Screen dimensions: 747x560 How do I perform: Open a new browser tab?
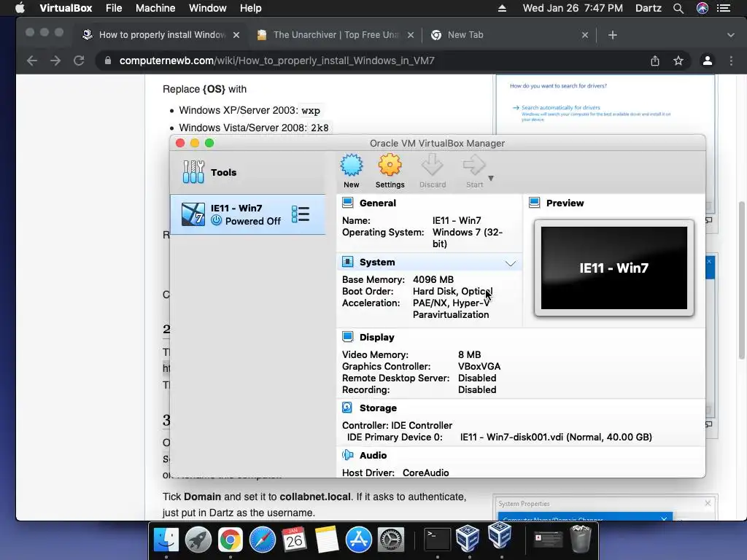pyautogui.click(x=613, y=35)
